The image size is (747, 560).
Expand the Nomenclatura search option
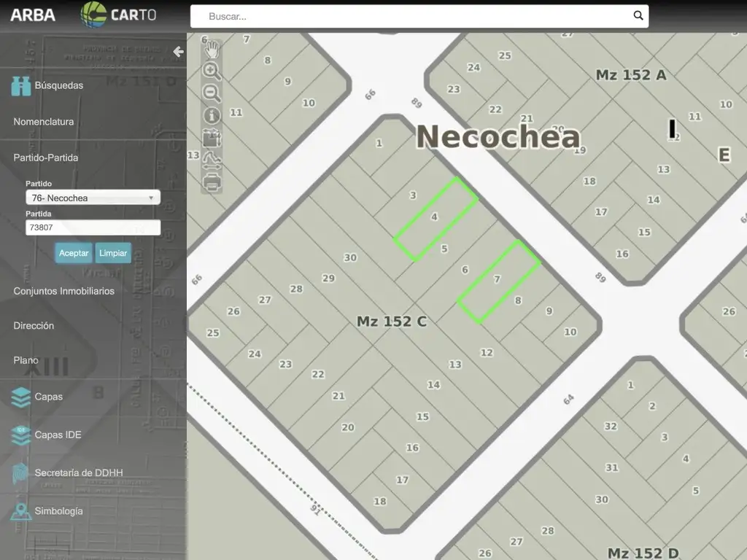click(x=44, y=122)
